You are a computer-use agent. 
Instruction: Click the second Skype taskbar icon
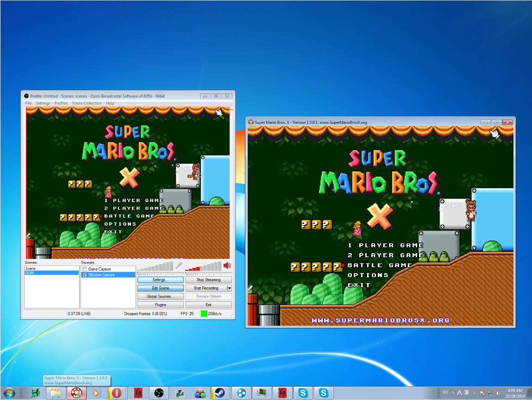[x=323, y=393]
